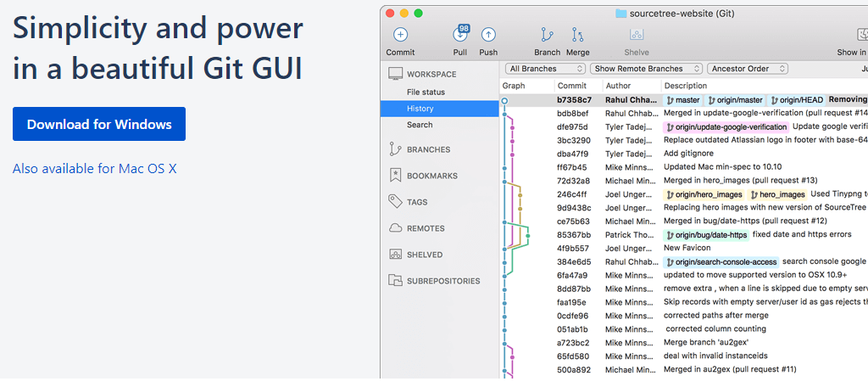Click the Commit column header
Image resolution: width=868 pixels, height=387 pixels.
(572, 86)
